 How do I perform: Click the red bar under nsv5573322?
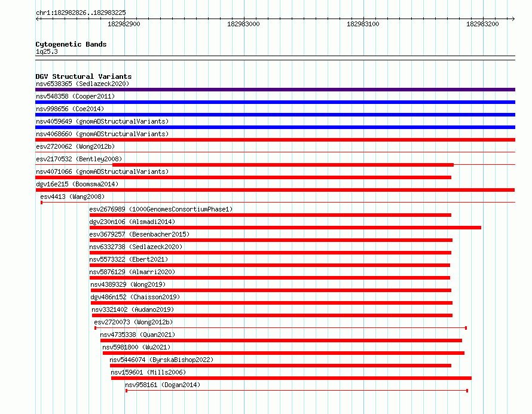270,265
